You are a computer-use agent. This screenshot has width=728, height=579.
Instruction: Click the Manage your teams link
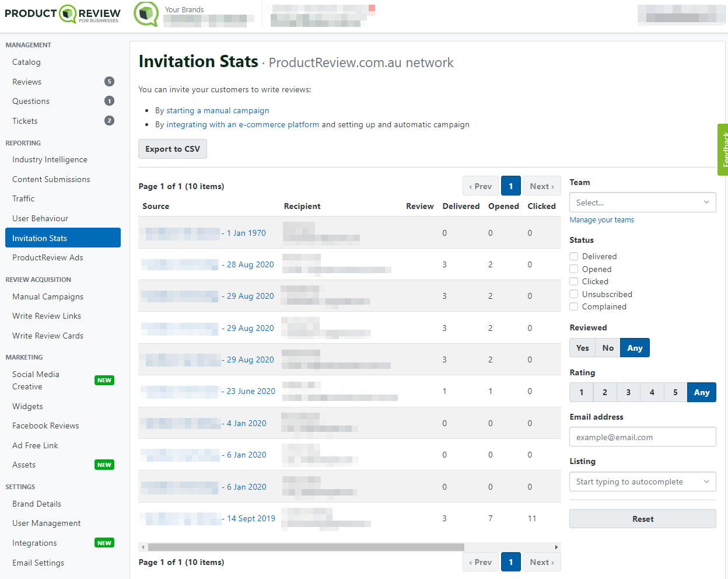[x=602, y=220]
